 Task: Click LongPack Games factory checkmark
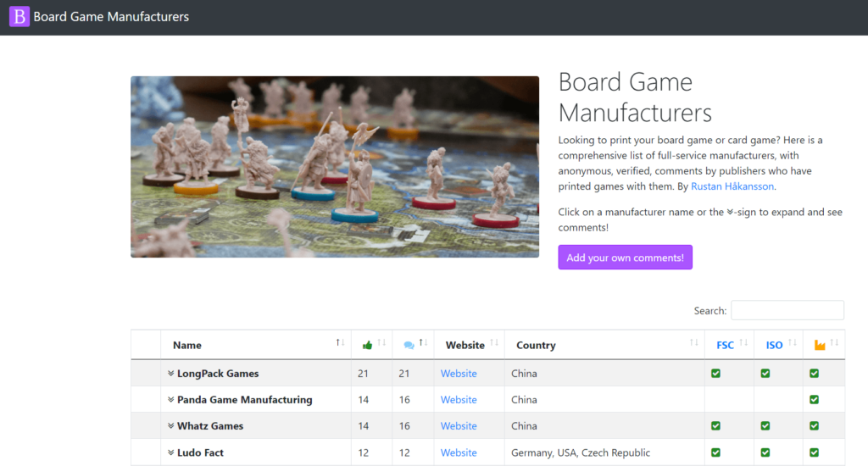[x=814, y=374]
